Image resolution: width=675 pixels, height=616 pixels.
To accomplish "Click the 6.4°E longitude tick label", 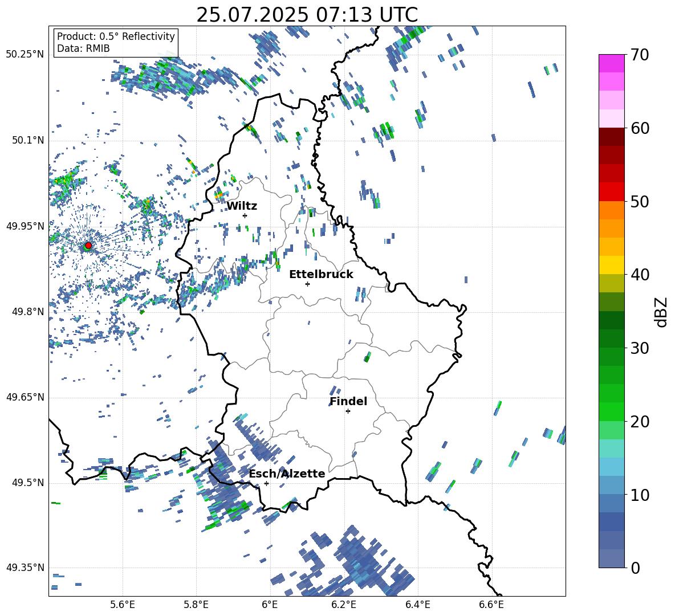I will pos(417,605).
